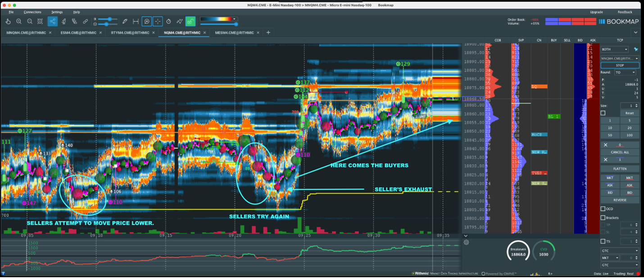Select the pencil drawing tool

click(x=125, y=21)
